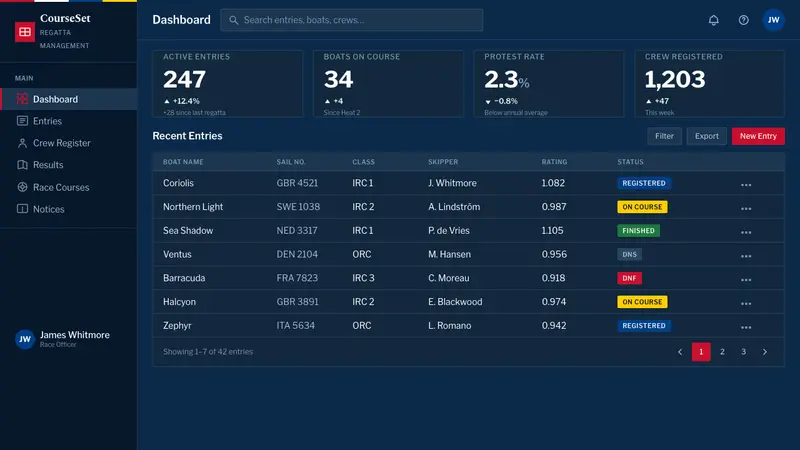Click the Dashboard sidebar icon

[22, 99]
